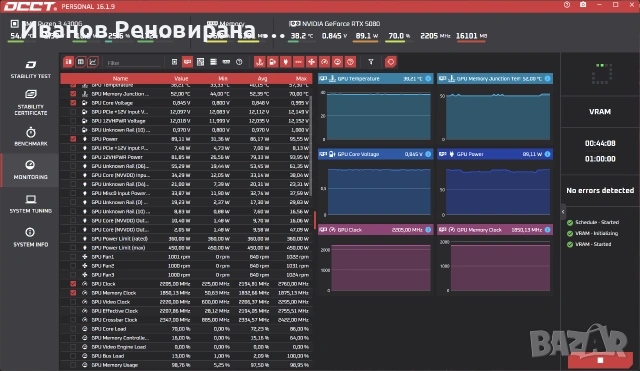
Task: Click the GPU Temperature graph header
Action: [x=375, y=78]
